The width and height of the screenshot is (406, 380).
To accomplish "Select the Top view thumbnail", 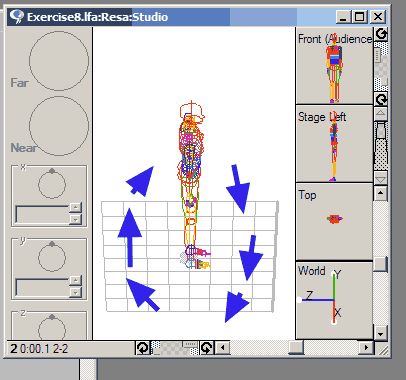I will pyautogui.click(x=334, y=222).
